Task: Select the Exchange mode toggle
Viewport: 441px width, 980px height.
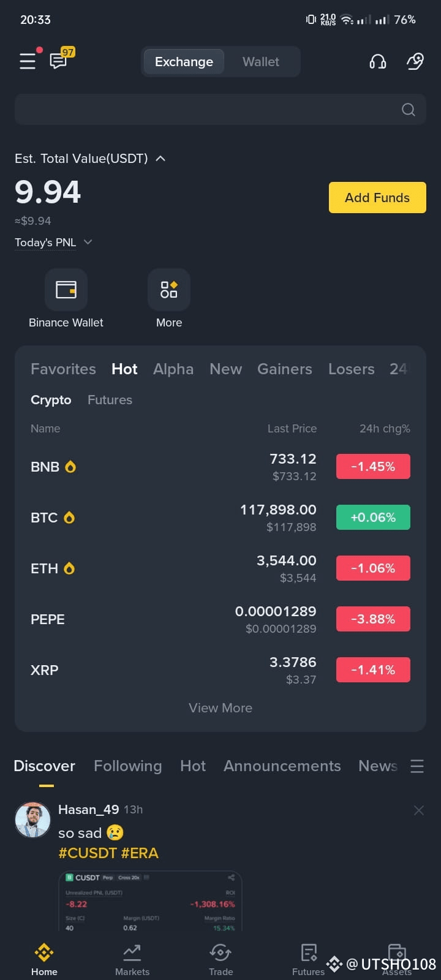Action: pyautogui.click(x=184, y=62)
